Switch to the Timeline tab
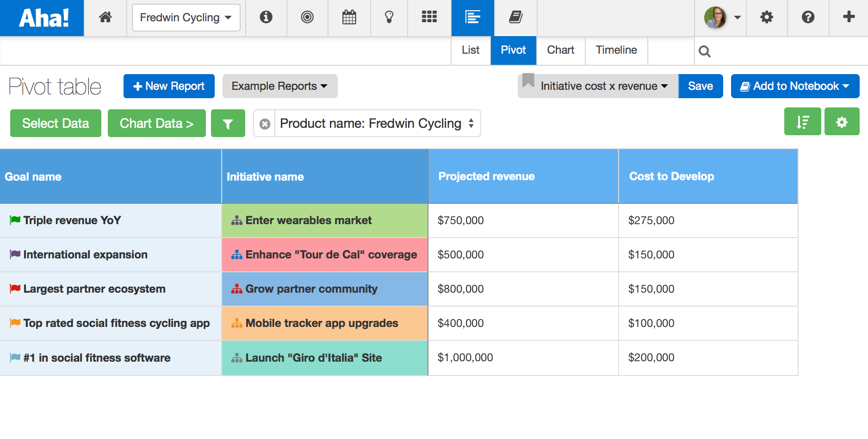 coord(616,50)
